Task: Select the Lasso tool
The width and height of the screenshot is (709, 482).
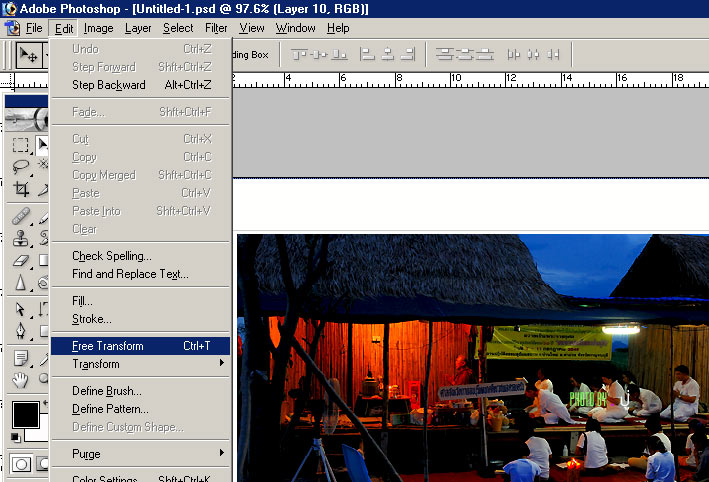Action: (x=20, y=168)
